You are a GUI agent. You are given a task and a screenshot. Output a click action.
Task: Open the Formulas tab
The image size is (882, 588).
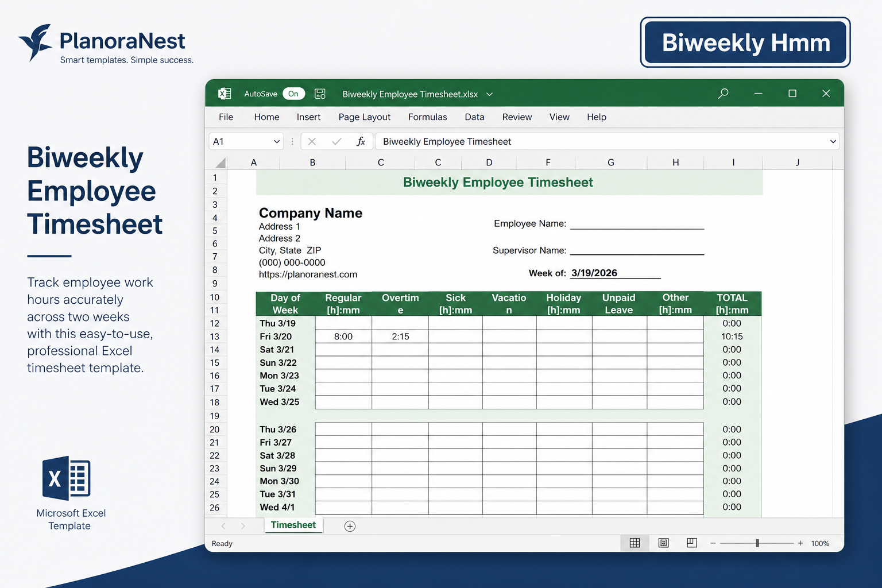[427, 117]
